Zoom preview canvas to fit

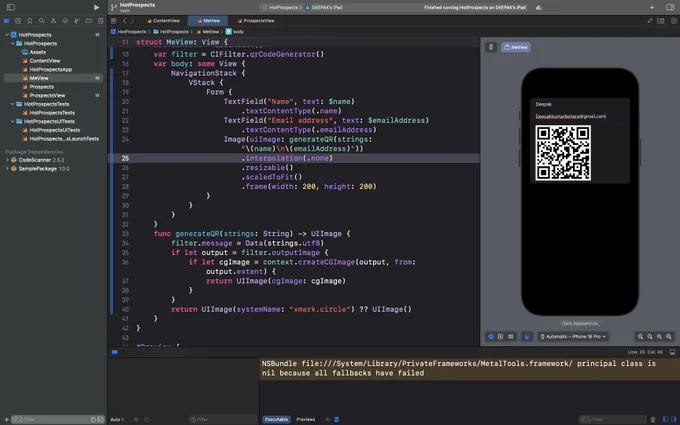(660, 337)
